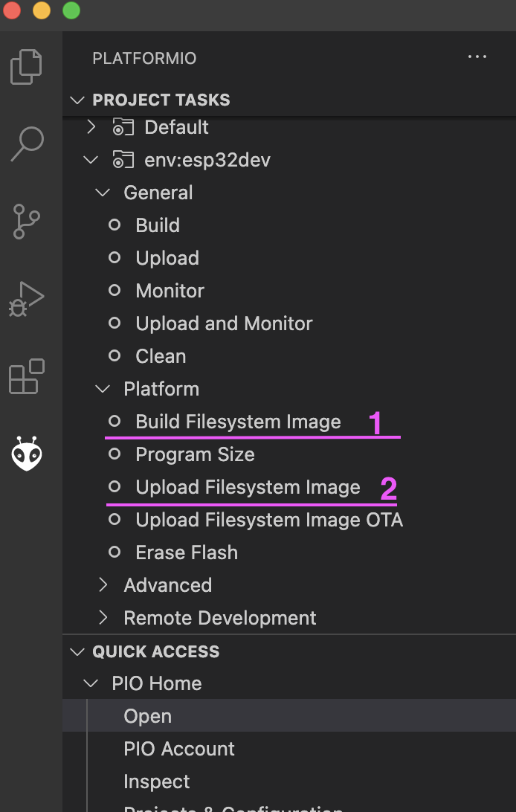Run Upload Filesystem Image task

(248, 487)
